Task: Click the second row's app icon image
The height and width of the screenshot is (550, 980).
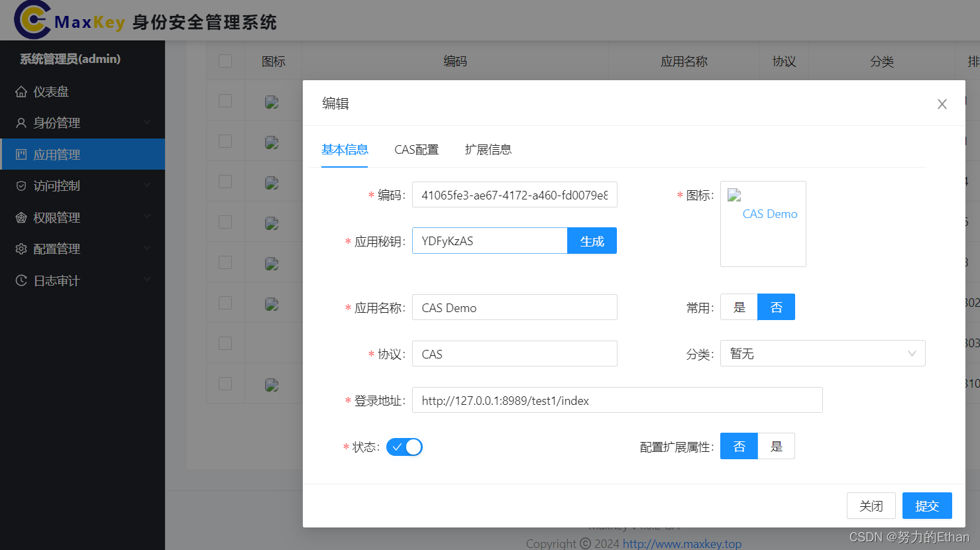Action: [272, 142]
